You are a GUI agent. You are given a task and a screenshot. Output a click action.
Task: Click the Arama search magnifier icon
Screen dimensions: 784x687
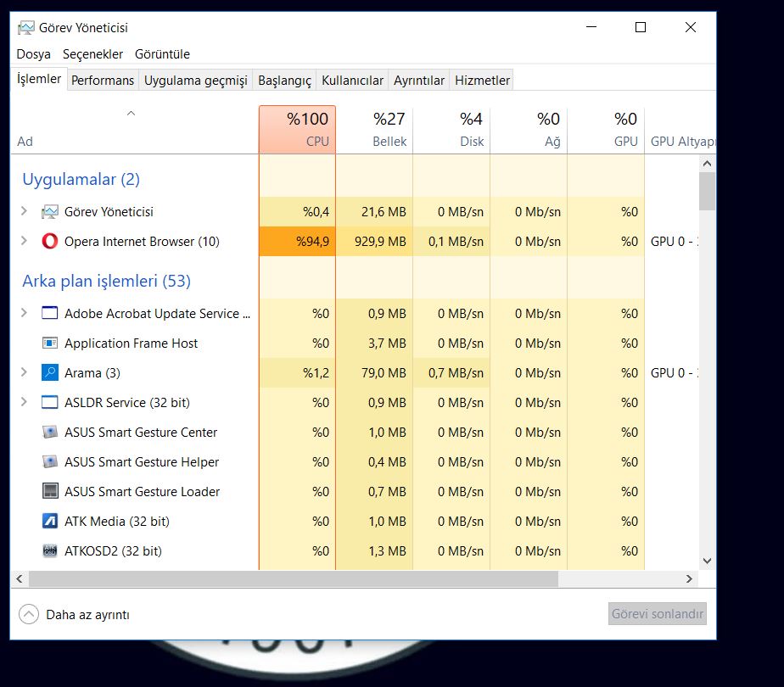[49, 372]
